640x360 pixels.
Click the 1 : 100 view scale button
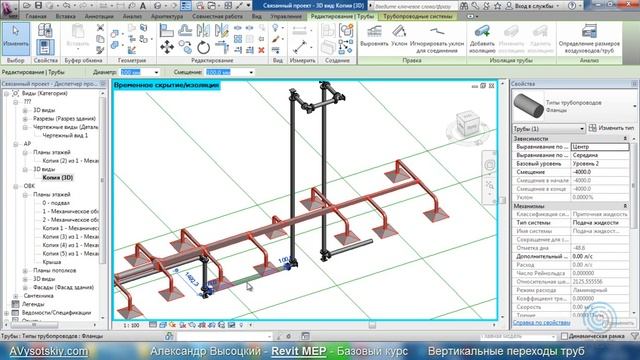pos(131,325)
